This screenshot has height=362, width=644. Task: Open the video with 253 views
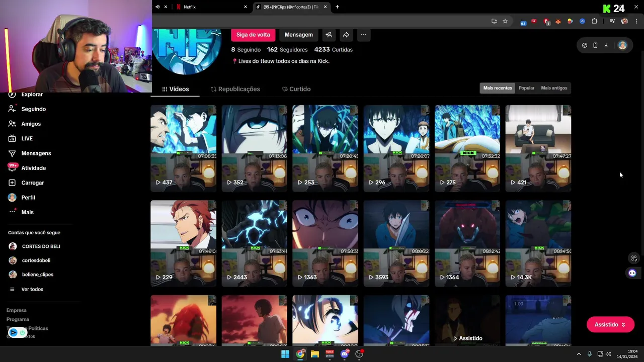[325, 148]
